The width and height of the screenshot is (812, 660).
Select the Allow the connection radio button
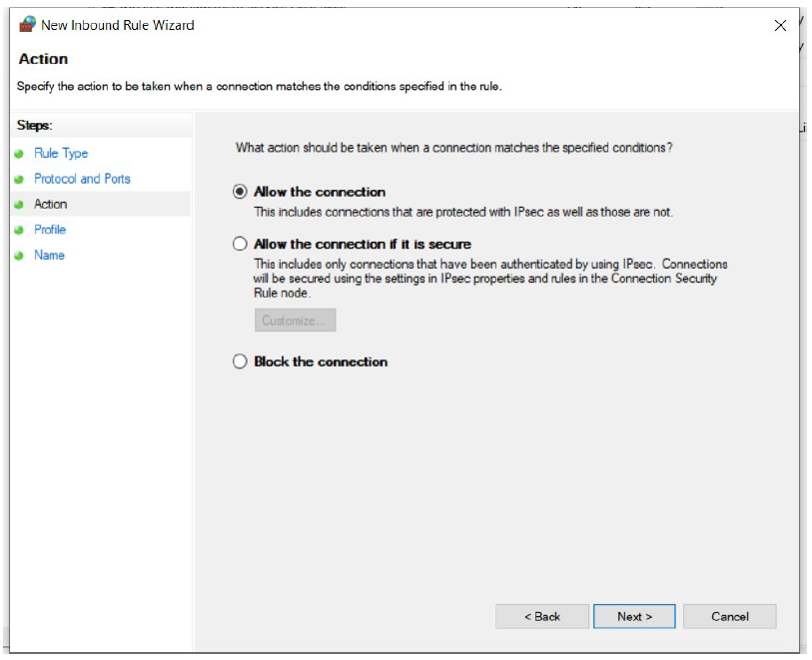(x=240, y=192)
